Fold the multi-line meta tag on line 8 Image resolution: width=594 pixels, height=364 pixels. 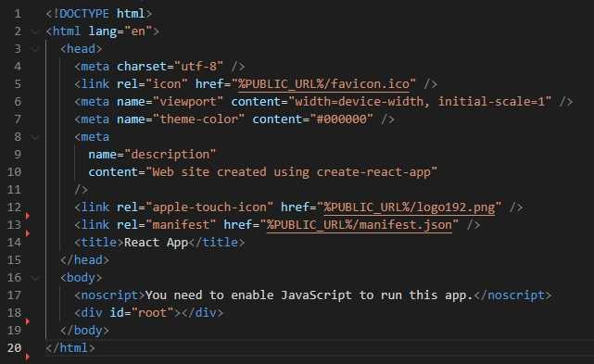click(35, 137)
